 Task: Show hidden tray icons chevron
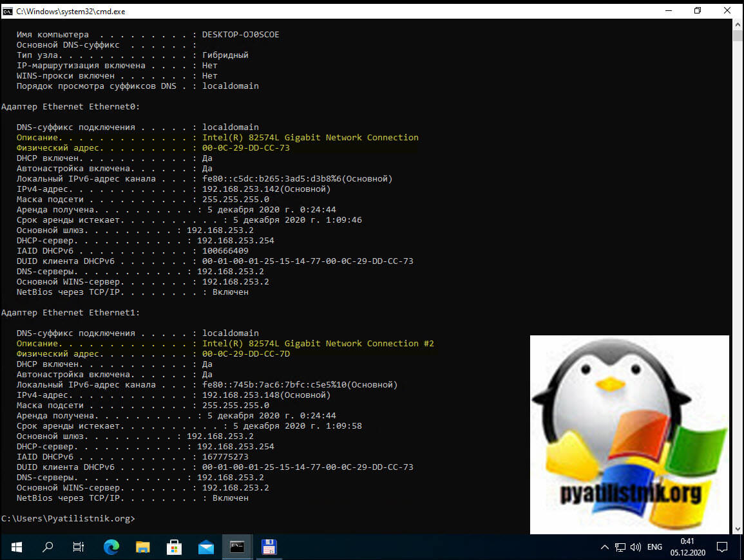[x=604, y=547]
